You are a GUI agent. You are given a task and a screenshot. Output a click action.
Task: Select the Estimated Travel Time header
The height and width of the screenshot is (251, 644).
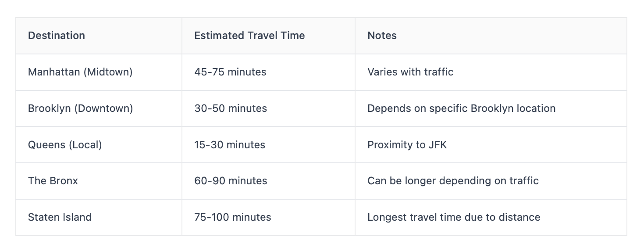pos(249,36)
